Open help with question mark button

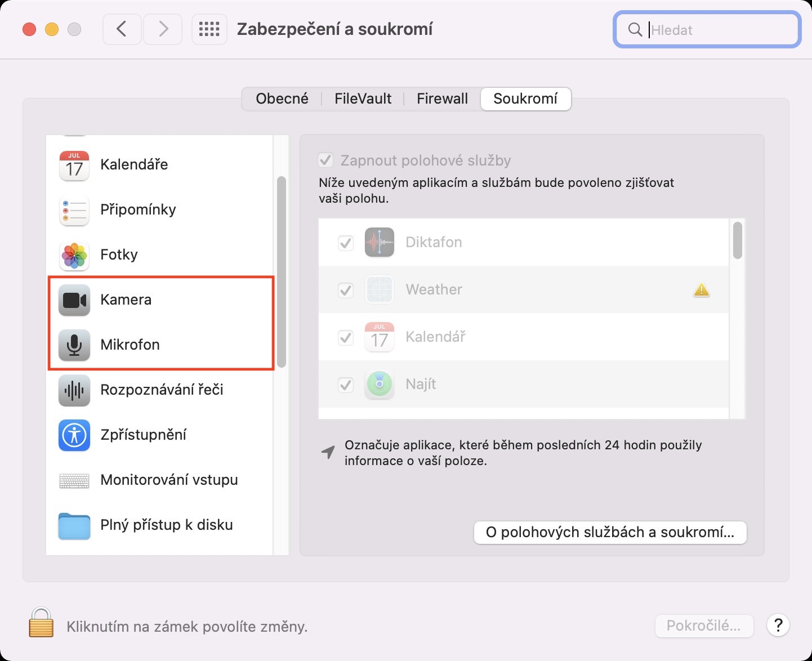point(778,625)
